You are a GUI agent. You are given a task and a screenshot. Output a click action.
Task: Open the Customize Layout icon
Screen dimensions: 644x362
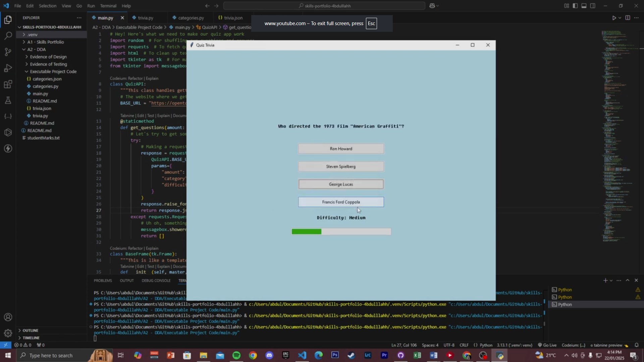[x=567, y=6]
